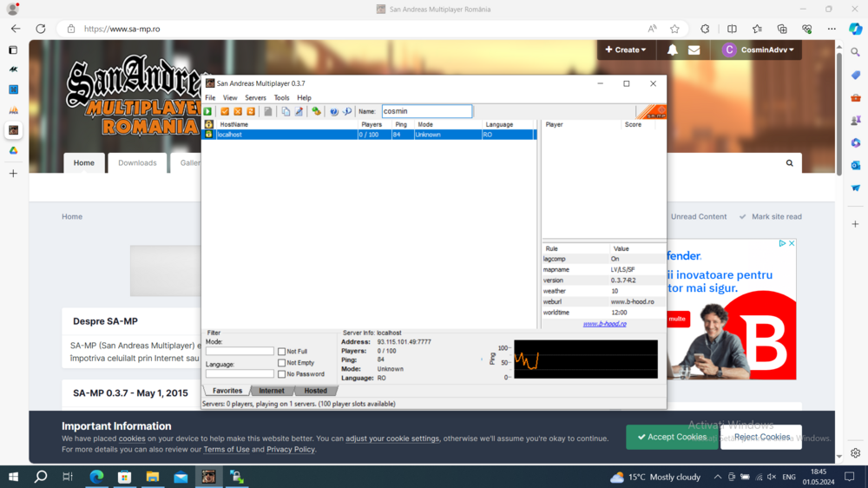Show hidden system tray icons chevron
The image size is (868, 488).
click(x=718, y=477)
